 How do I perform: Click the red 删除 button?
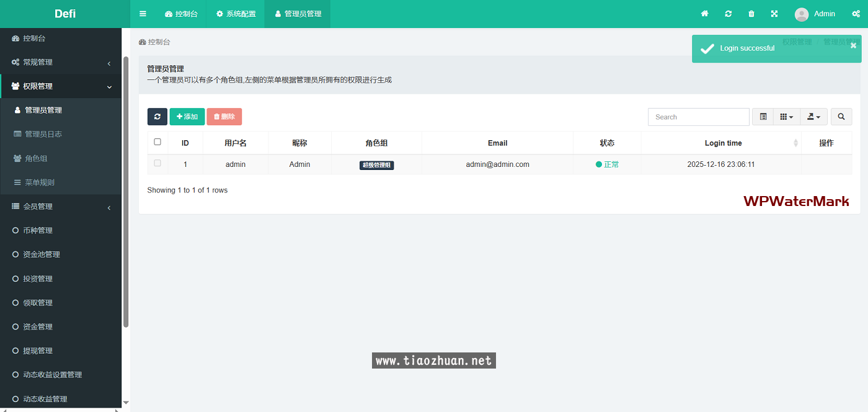[224, 117]
